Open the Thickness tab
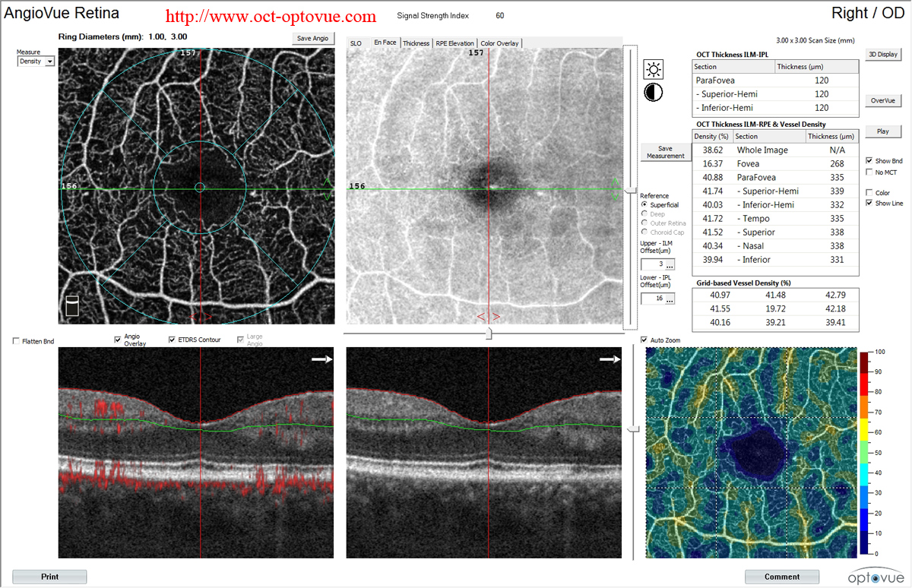 tap(416, 43)
